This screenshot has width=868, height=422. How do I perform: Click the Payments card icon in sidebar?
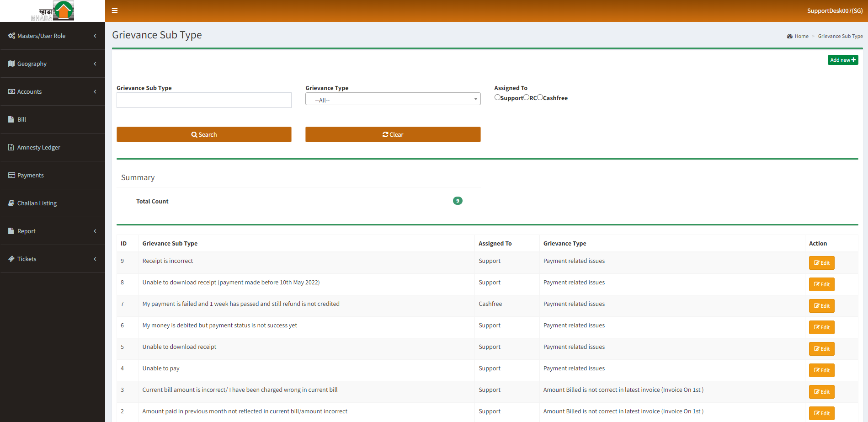(x=11, y=175)
